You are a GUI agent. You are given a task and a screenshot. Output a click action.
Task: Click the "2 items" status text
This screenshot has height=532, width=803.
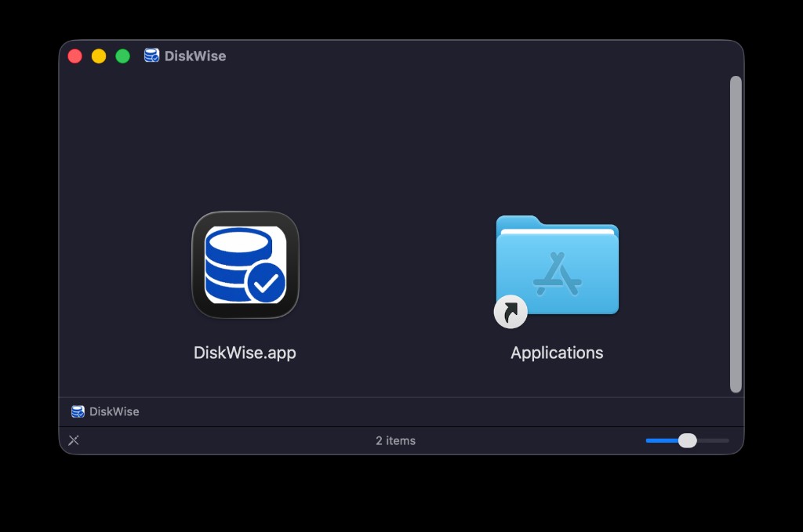coord(395,440)
